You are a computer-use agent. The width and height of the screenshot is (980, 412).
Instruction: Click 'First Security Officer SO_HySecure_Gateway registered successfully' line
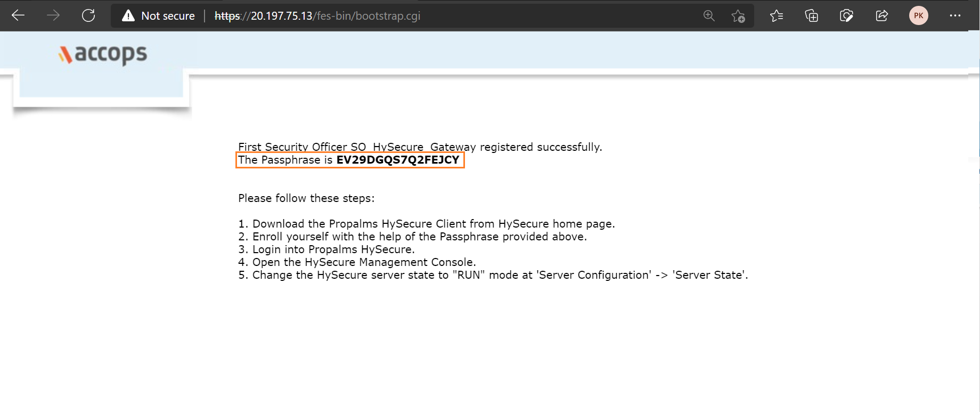click(x=420, y=147)
